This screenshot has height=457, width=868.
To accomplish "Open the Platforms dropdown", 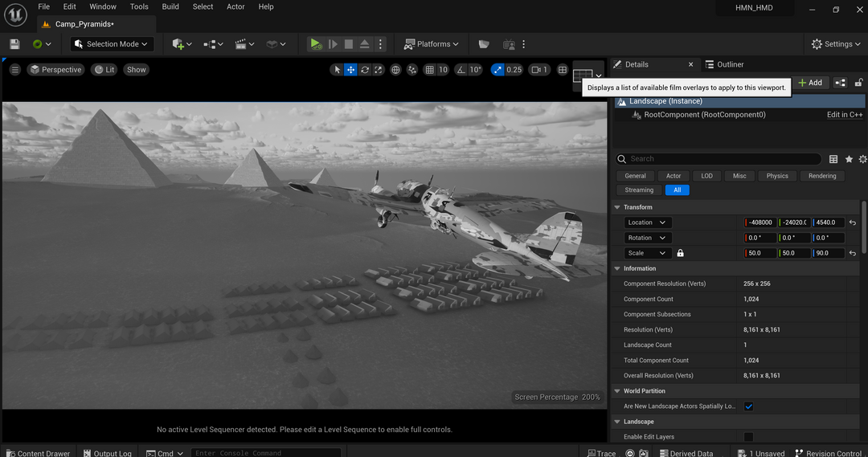I will tap(432, 44).
